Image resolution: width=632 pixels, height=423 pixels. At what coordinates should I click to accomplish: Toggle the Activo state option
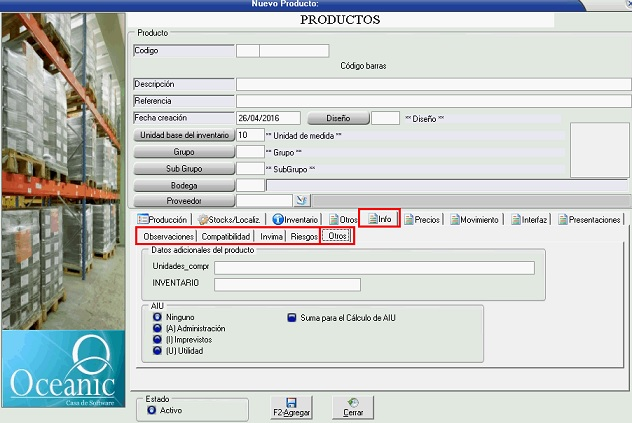tap(152, 409)
